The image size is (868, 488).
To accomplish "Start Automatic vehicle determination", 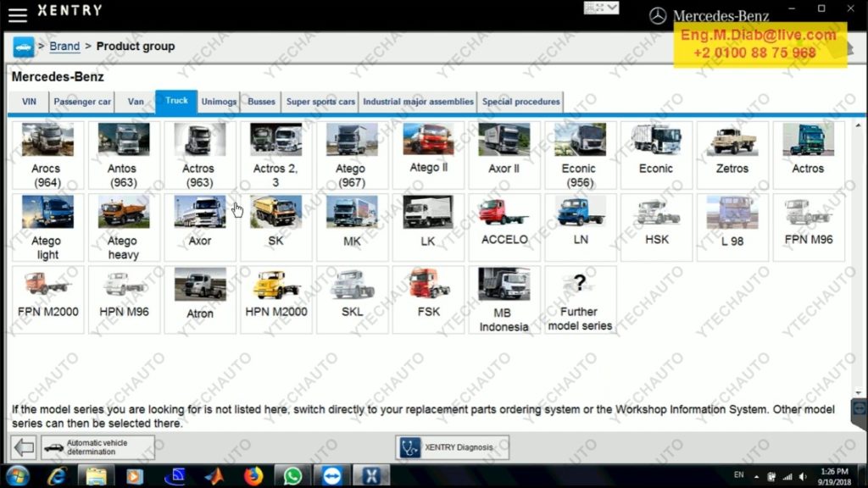I will (x=97, y=447).
